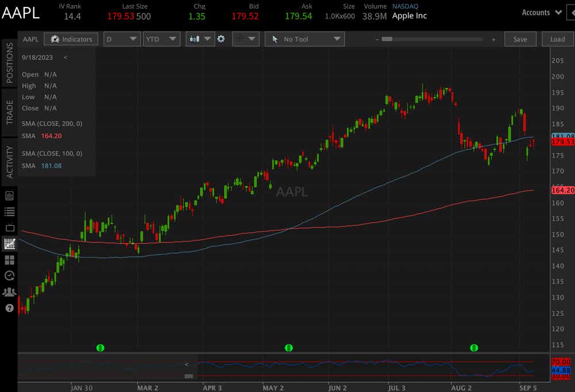
Task: Switch to the TRADE tab
Action: [x=10, y=112]
